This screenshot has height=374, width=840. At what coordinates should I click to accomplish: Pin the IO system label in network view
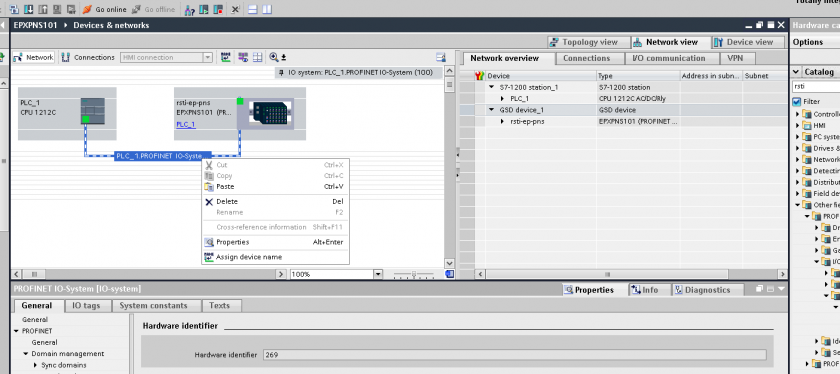click(281, 72)
